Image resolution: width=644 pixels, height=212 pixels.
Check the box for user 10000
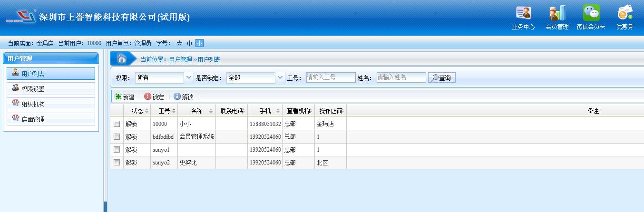point(117,124)
